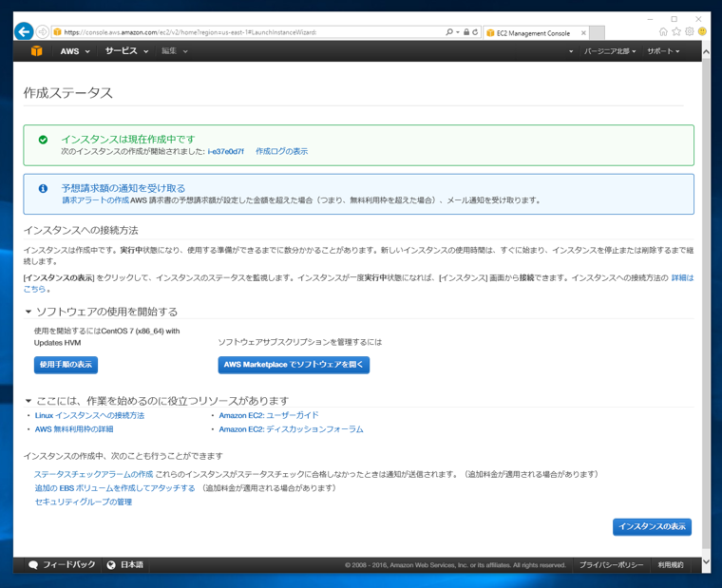722x588 pixels.
Task: Open AWS 無料利用枠の詳細 link
Action: pyautogui.click(x=74, y=429)
